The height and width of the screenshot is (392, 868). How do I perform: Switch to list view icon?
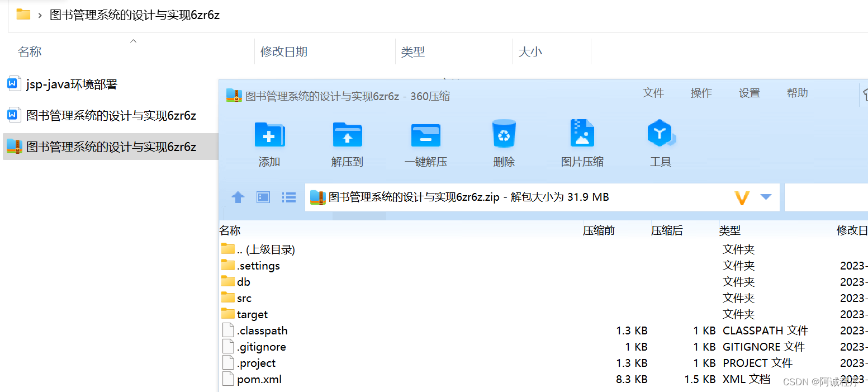pos(288,197)
